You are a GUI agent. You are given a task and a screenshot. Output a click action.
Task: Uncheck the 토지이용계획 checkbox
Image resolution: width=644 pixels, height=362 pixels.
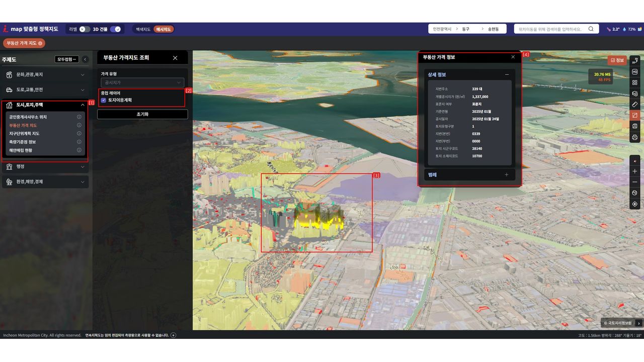[x=104, y=100]
